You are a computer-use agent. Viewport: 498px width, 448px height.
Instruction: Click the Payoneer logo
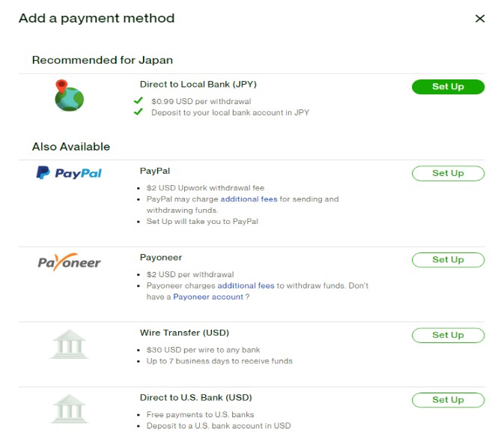tap(69, 262)
